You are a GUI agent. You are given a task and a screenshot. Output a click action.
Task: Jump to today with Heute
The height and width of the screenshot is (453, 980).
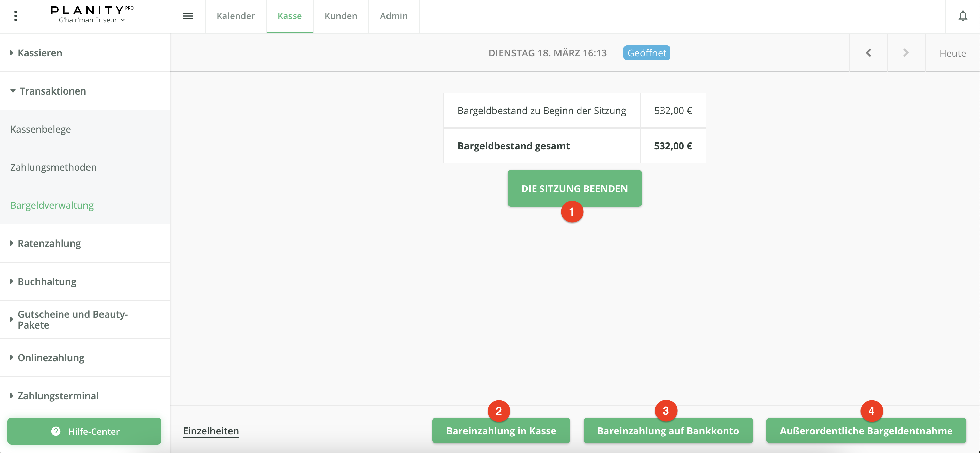pyautogui.click(x=952, y=53)
